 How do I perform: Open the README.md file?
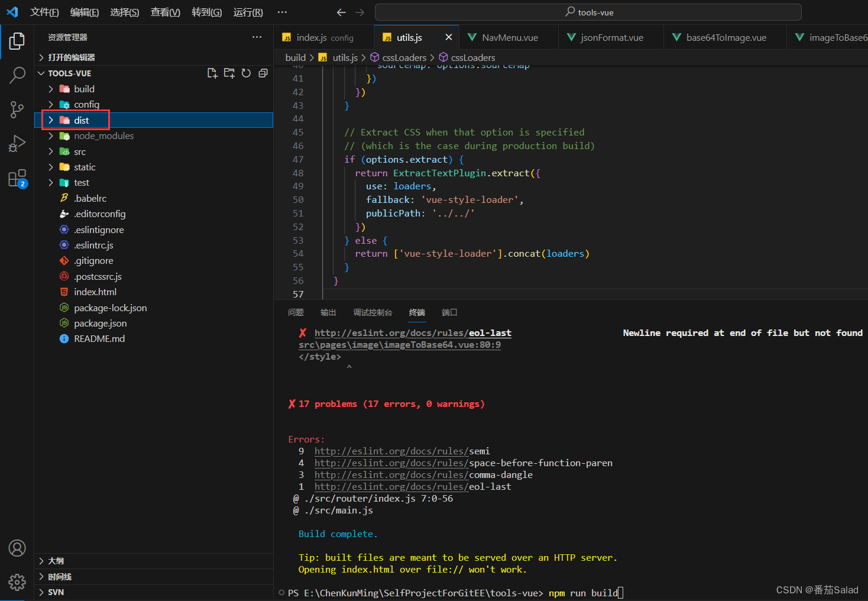154,339
